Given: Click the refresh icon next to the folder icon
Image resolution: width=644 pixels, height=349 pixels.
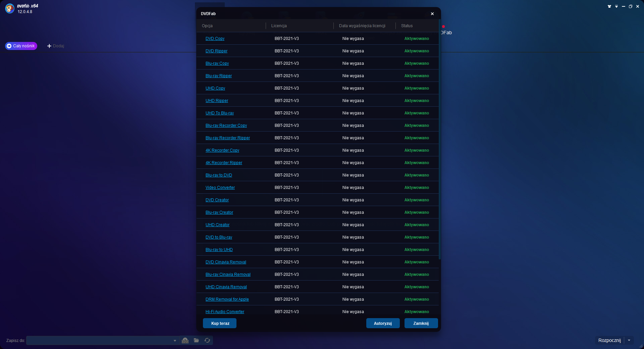Looking at the screenshot, I should (x=207, y=340).
